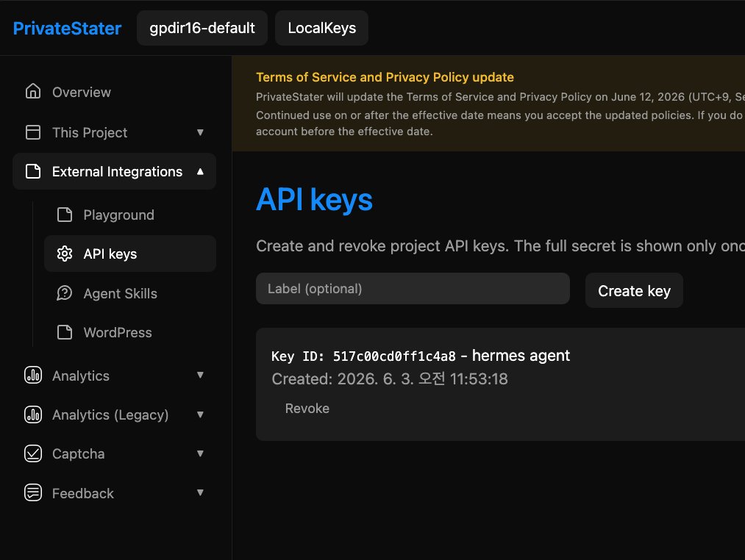Click Key ID 517c00cd0ff1c4a8 text

[x=363, y=356]
